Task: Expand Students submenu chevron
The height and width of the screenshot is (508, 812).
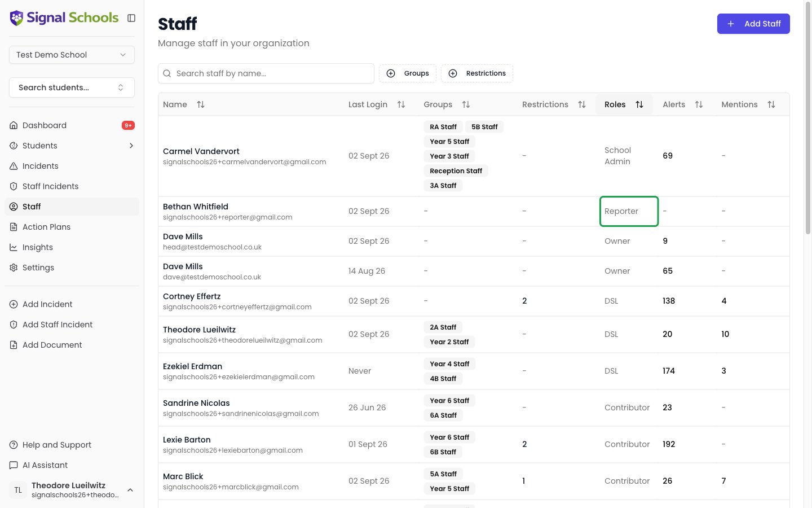Action: click(x=131, y=146)
